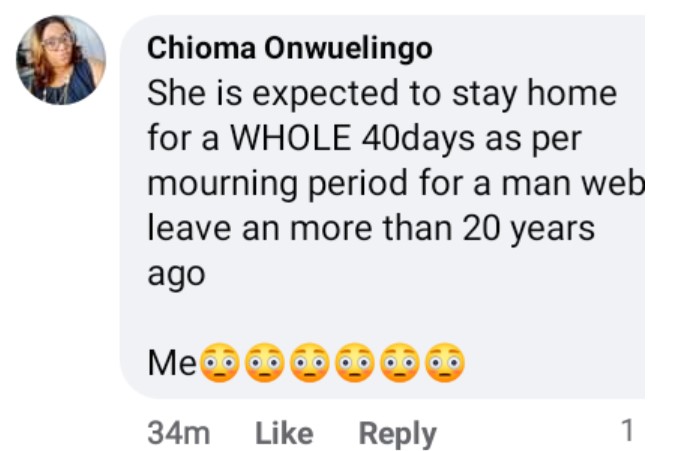Reply to Chioma's comment
Screen dimensions: 673x451
point(397,433)
